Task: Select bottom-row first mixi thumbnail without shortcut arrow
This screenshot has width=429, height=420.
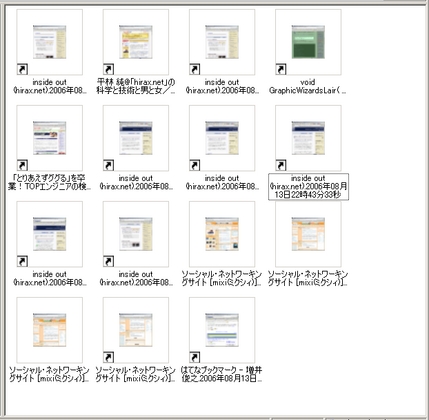Action: tap(50, 330)
